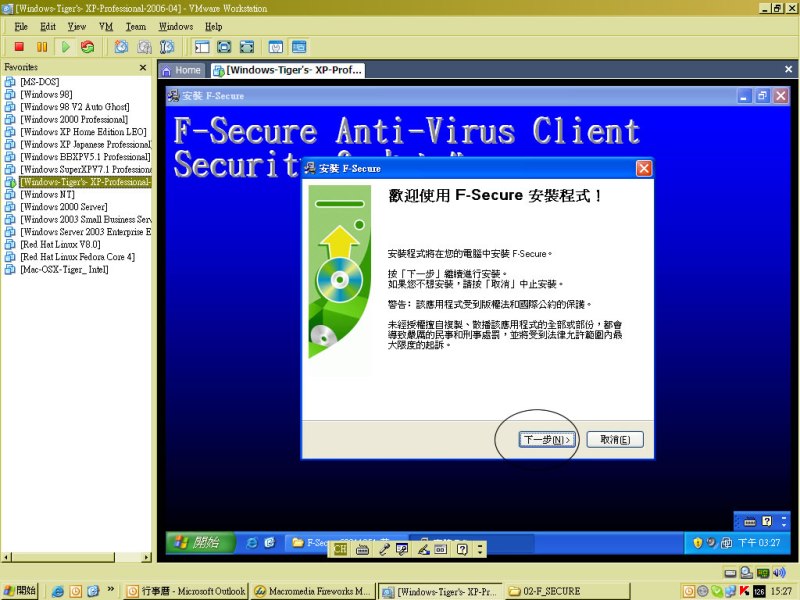Viewport: 800px width, 600px height.
Task: Click the red Power Off toolbar button
Action: (19, 47)
